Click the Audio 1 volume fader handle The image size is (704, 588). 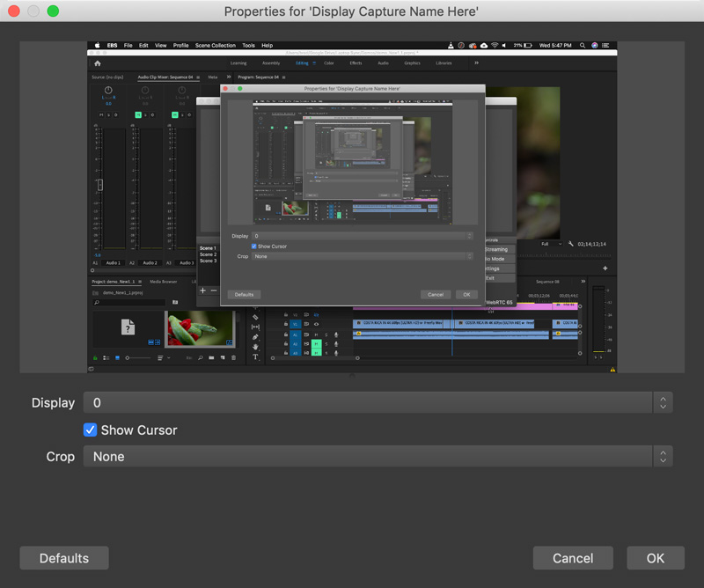point(100,185)
